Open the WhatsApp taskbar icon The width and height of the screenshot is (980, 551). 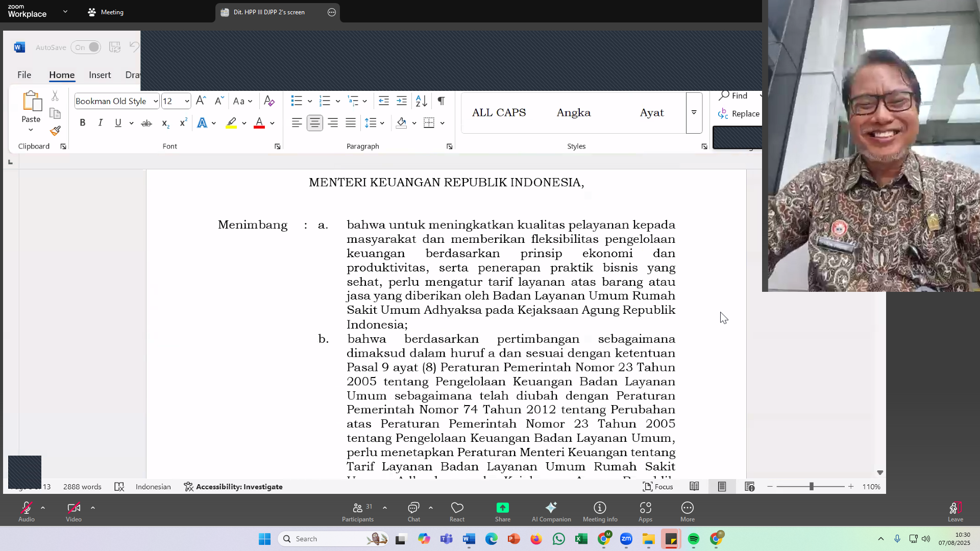(559, 539)
